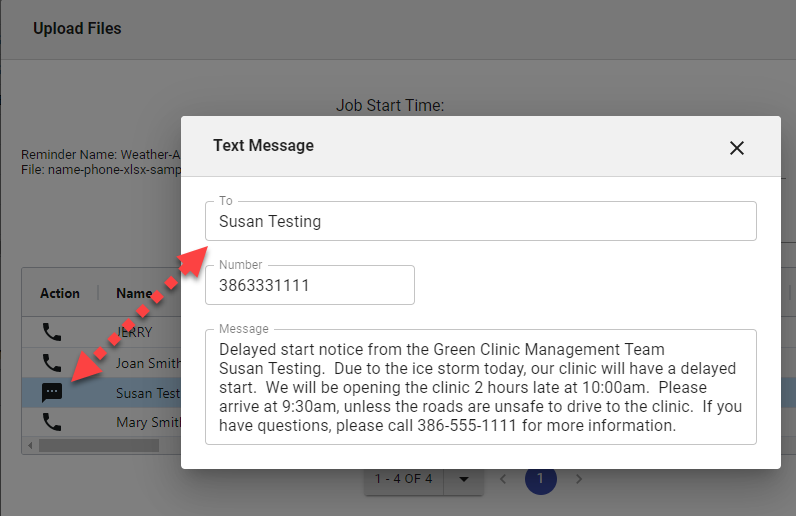Viewport: 796px width, 516px height.
Task: Sort by the Name column header
Action: pyautogui.click(x=134, y=293)
